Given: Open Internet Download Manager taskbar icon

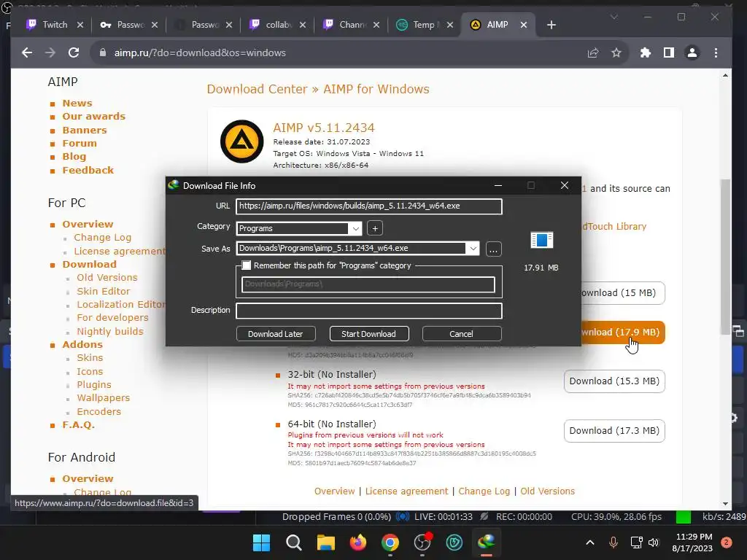Looking at the screenshot, I should 487,542.
